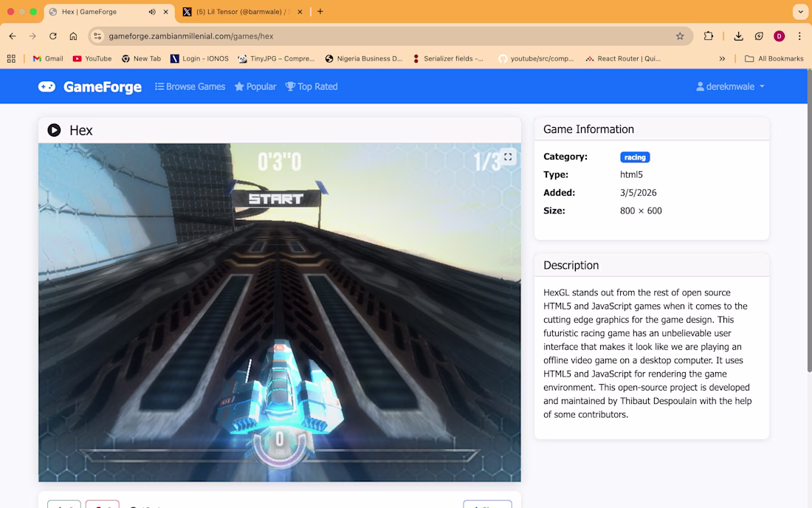The image size is (812, 508).
Task: Open the GameForge home link text
Action: [x=102, y=86]
